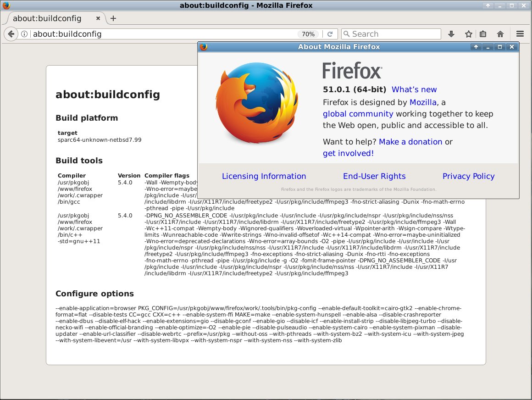Open the What's new link
The image size is (532, 400).
tap(414, 89)
